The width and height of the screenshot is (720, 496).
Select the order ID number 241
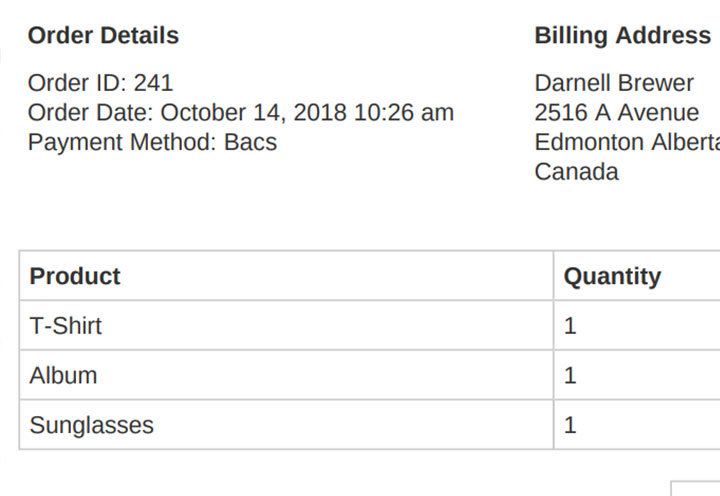point(153,83)
